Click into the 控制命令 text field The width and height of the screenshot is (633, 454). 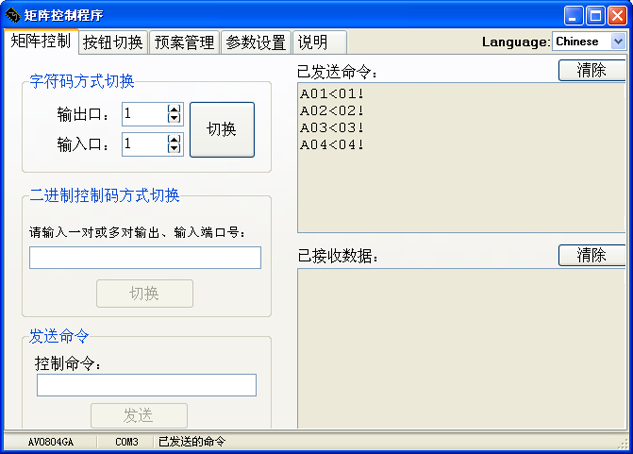coord(146,385)
